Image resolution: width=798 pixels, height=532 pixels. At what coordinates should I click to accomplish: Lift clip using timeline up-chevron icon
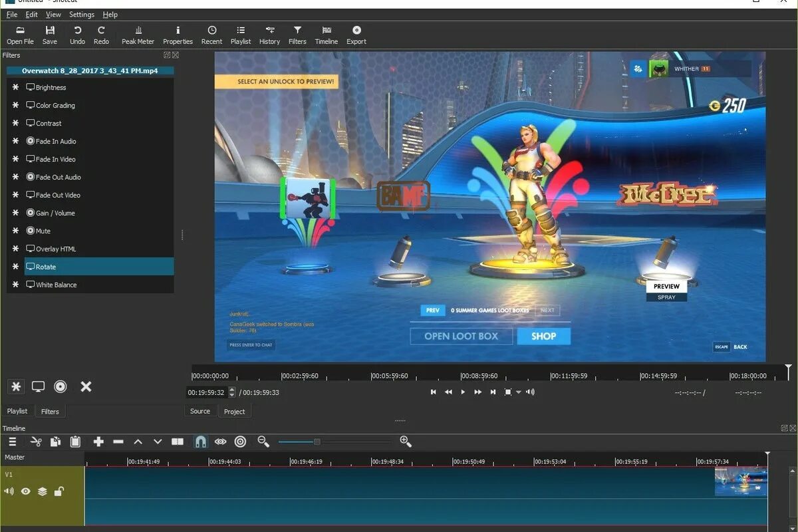(138, 442)
